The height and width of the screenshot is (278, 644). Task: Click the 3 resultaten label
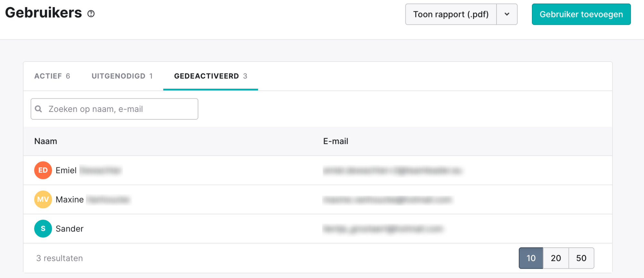(x=60, y=258)
